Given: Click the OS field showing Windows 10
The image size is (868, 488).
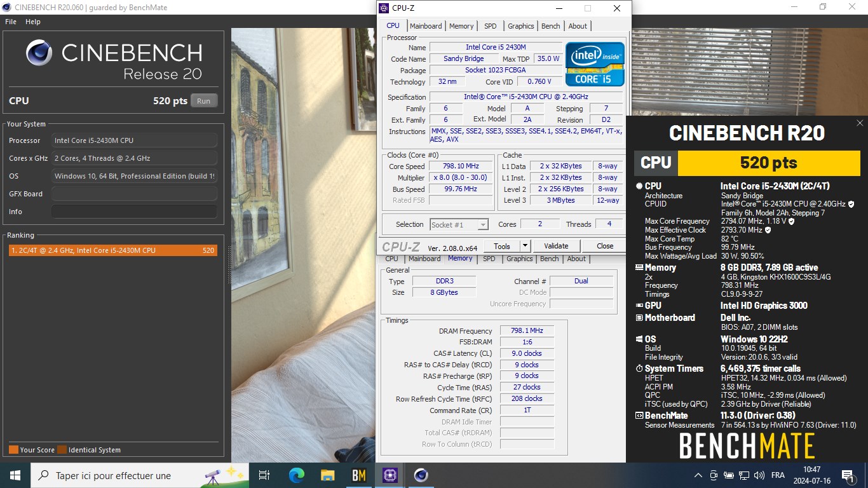Looking at the screenshot, I should (134, 176).
